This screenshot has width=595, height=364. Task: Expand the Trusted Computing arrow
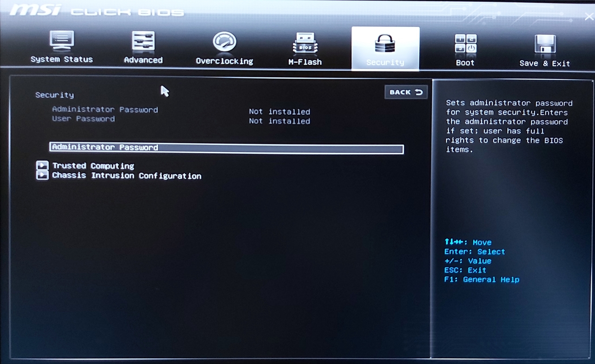pos(42,166)
